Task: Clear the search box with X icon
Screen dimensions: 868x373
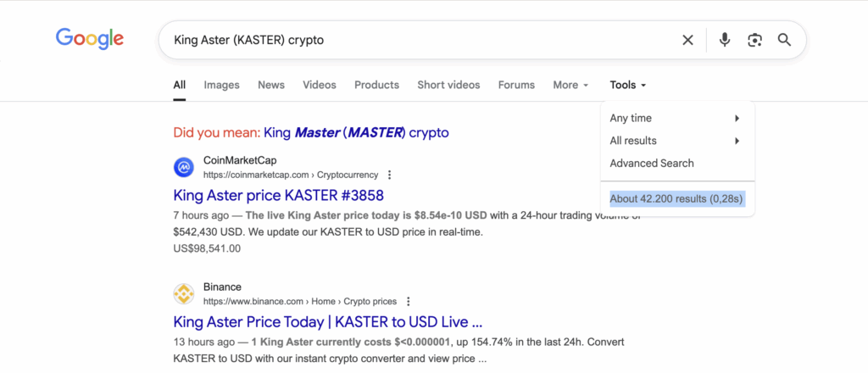Action: pos(687,40)
